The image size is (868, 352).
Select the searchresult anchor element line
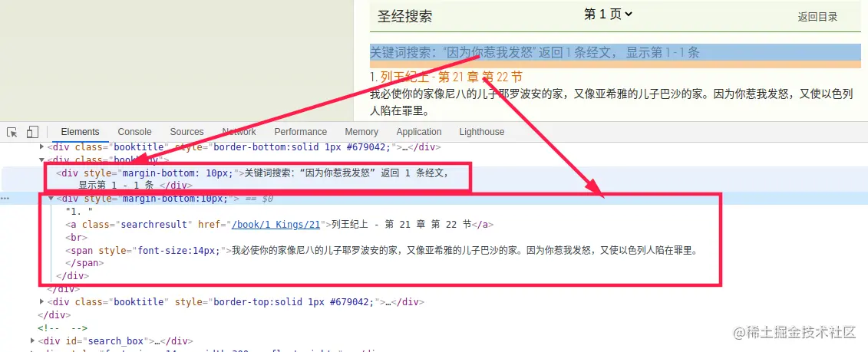279,225
